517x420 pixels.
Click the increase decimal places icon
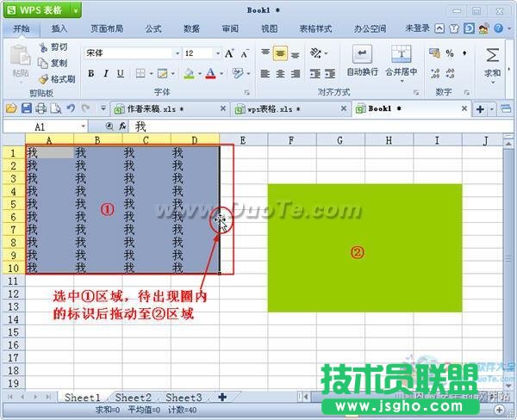(x=435, y=73)
